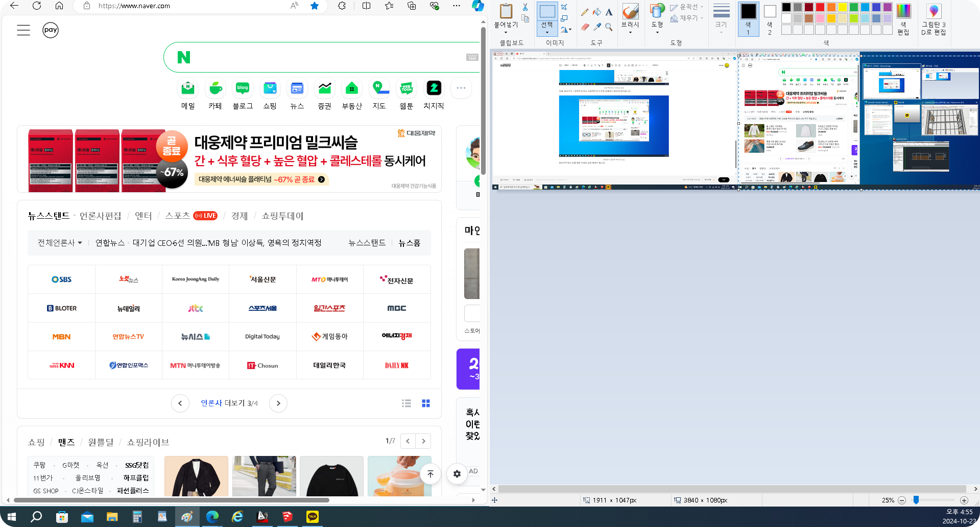Open Edit colors (색 편집) in Paint
Viewport: 980px width, 527px height.
[903, 19]
